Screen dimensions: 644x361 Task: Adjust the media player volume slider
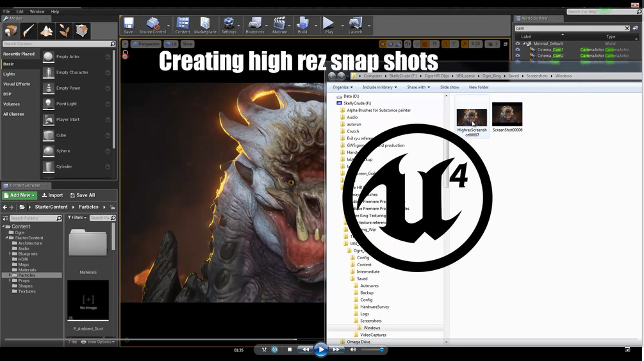tap(373, 349)
